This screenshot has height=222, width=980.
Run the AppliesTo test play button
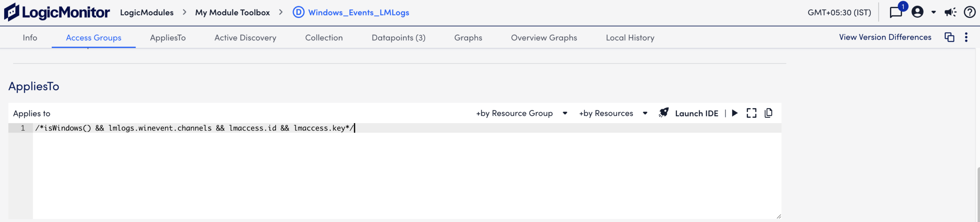click(735, 113)
